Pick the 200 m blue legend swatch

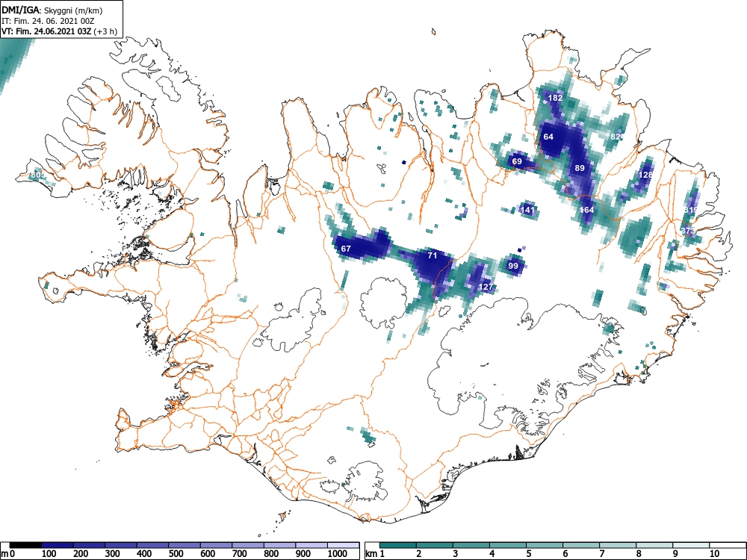(x=89, y=545)
